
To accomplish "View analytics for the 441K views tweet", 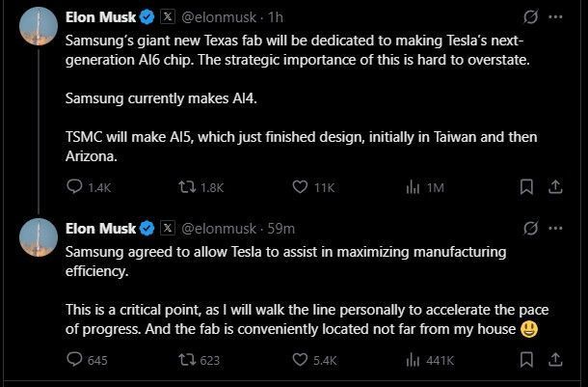I will (x=411, y=360).
